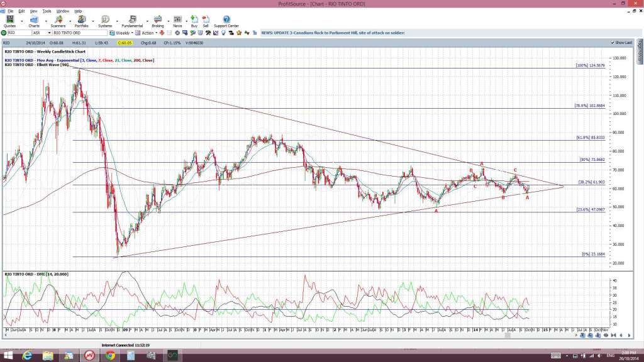Click the gold star favourites icon

click(239, 33)
